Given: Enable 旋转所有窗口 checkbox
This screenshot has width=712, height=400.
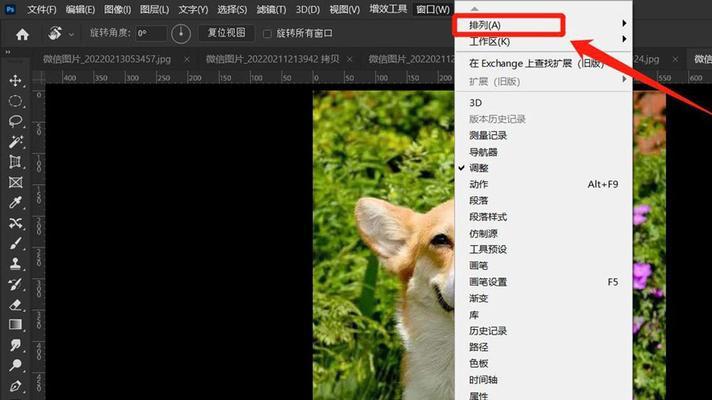Looking at the screenshot, I should 267,34.
